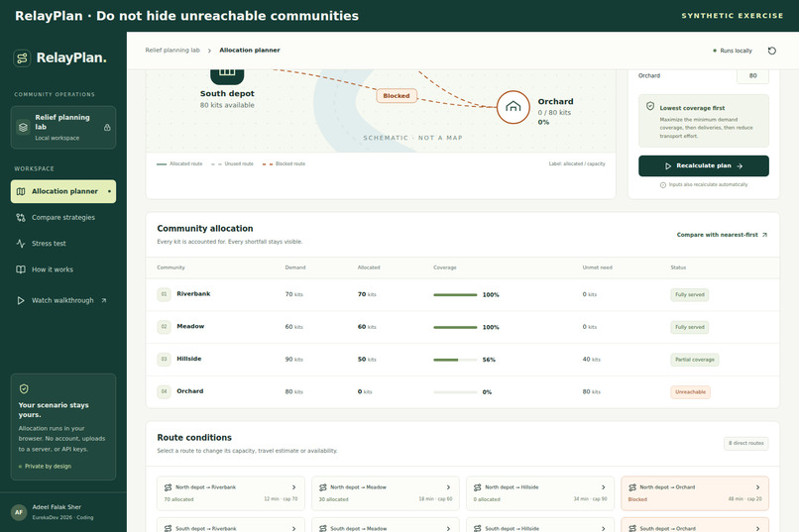Click route icon on North depot → Riverbank card
This screenshot has height=532, width=799.
click(x=169, y=487)
